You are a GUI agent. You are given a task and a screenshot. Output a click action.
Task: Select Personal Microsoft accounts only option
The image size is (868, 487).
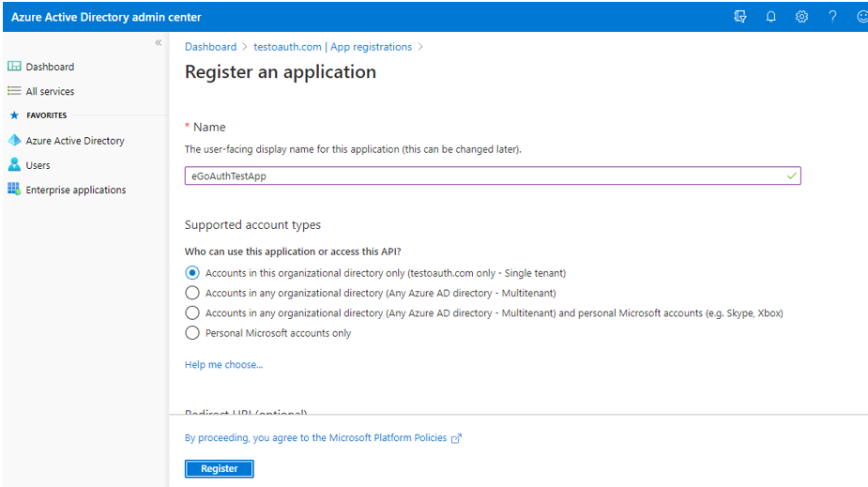(x=192, y=332)
